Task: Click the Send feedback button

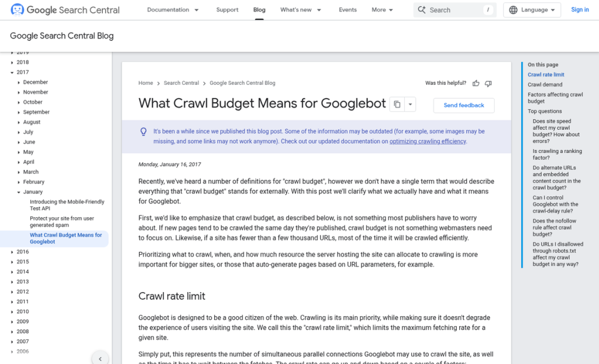Action: click(463, 105)
